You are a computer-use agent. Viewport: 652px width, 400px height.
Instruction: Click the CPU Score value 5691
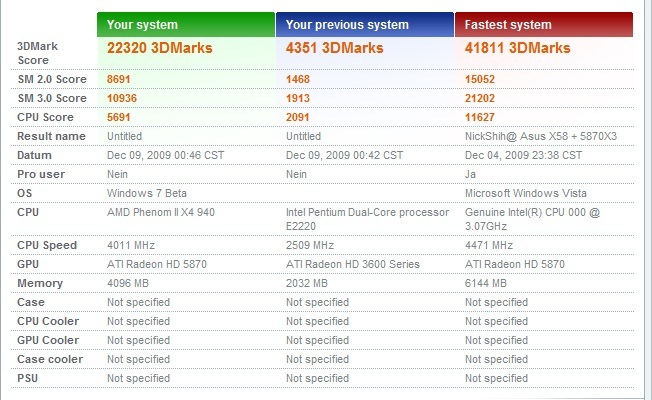[119, 117]
